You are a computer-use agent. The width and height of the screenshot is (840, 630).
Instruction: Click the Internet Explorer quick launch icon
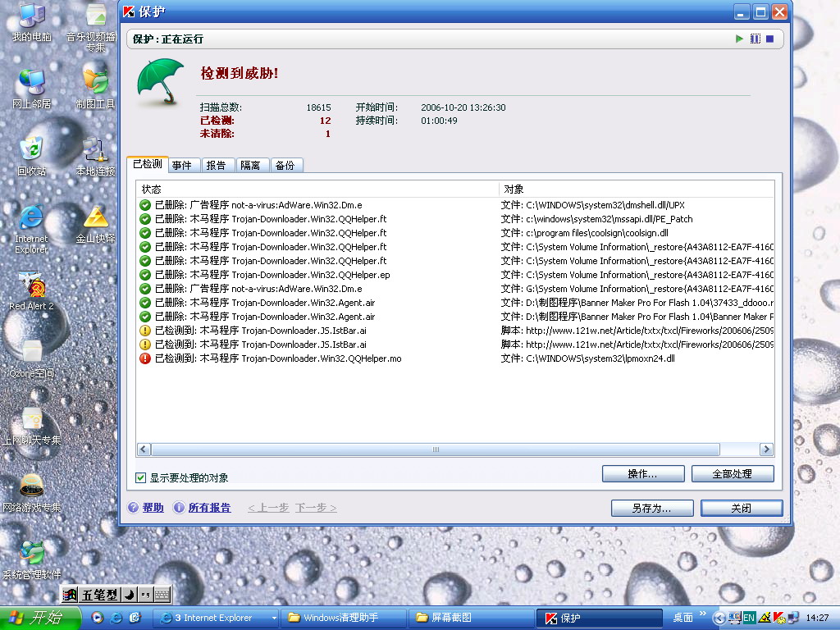coord(116,618)
